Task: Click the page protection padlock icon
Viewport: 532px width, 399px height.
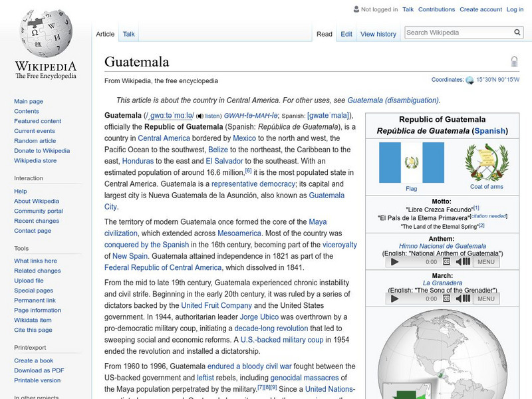Action: click(x=514, y=61)
